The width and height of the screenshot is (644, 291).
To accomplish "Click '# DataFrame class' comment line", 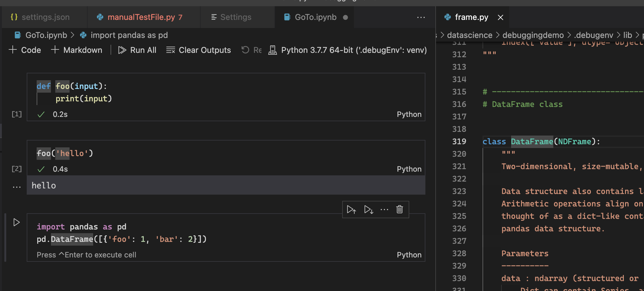I will 523,104.
